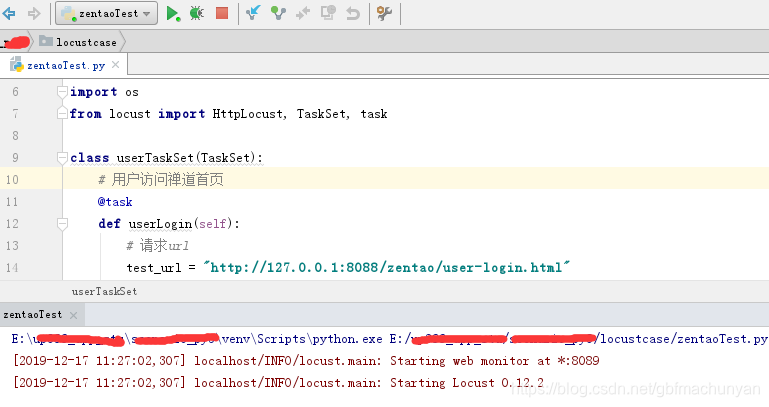Run zentaoTest with the green play icon
Viewport: 769px width, 407px height.
point(173,13)
